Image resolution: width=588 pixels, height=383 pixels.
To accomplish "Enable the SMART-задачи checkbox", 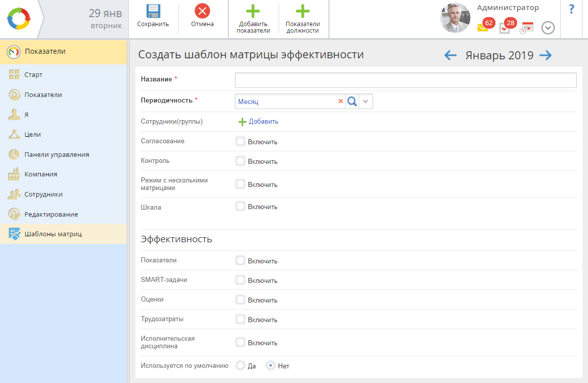I will [240, 280].
